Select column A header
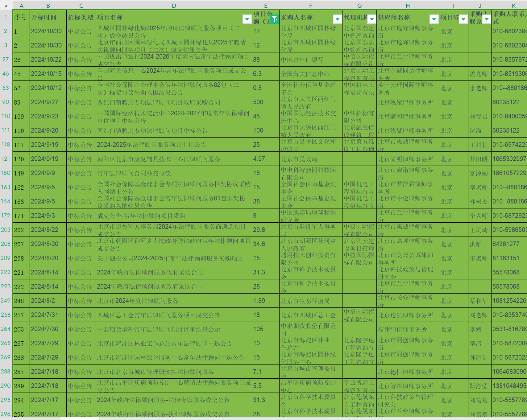Viewport: 527px width, 420px height. pos(21,6)
